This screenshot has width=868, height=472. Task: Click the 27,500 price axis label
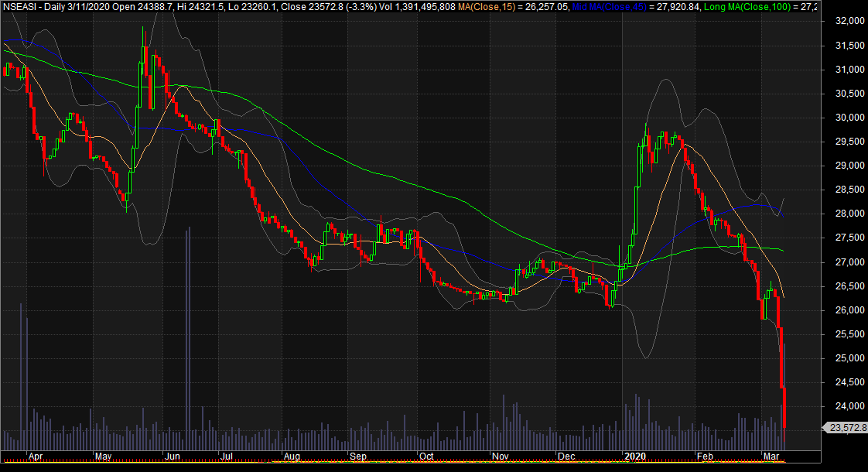click(849, 238)
